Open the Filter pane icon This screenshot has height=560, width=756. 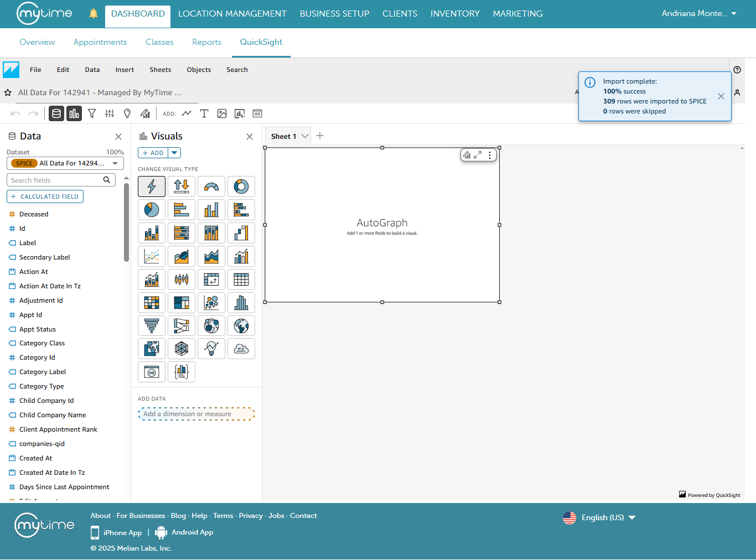[92, 113]
